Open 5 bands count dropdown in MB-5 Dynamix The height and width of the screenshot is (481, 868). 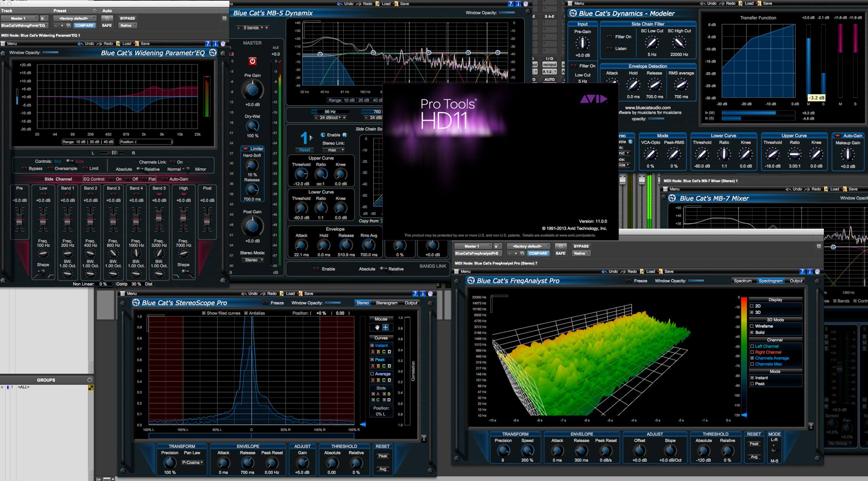pyautogui.click(x=253, y=28)
